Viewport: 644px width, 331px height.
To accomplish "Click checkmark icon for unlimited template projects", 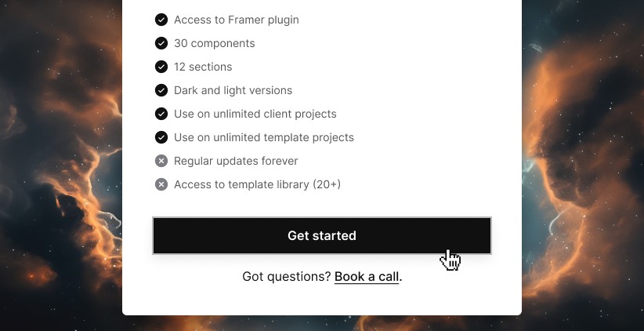I will [x=161, y=137].
